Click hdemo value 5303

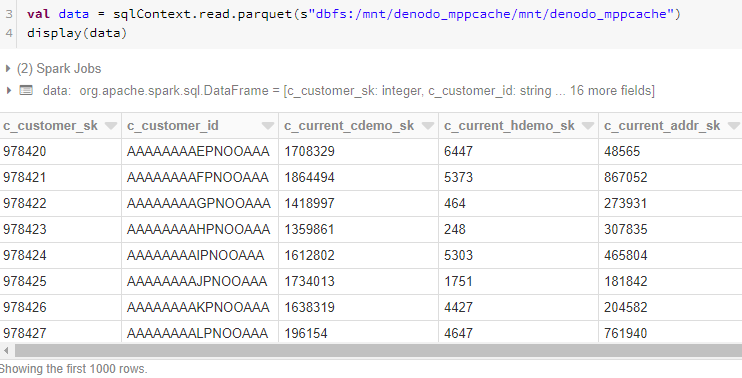click(458, 255)
